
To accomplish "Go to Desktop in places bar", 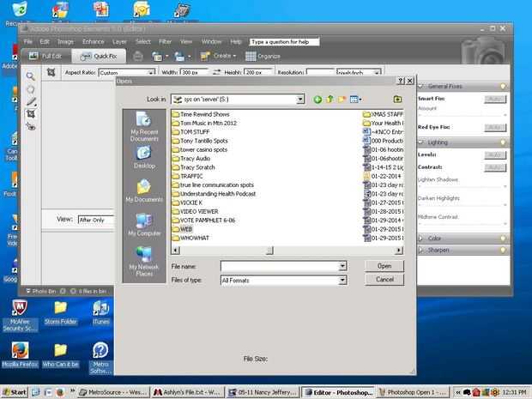I will coord(144,157).
